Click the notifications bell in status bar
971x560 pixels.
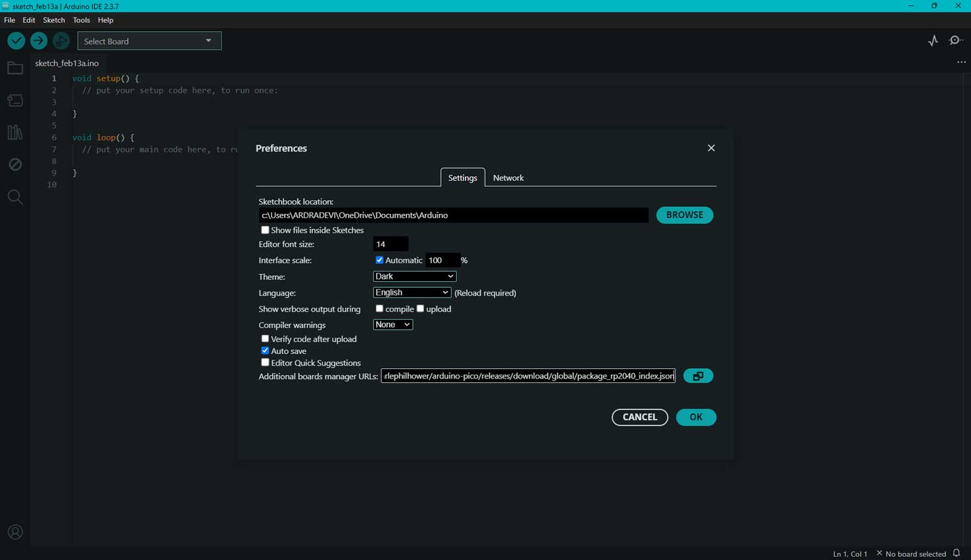coord(957,554)
